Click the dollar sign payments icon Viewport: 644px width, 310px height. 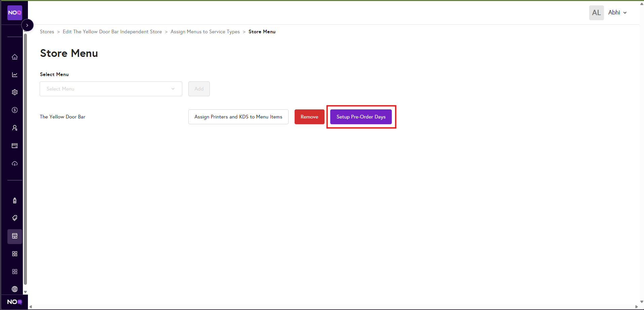(x=15, y=110)
